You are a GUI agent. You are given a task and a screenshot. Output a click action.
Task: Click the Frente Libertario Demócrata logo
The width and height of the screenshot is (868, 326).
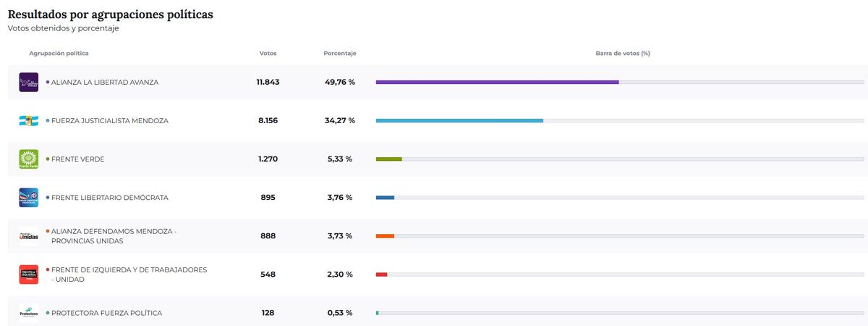pyautogui.click(x=28, y=198)
